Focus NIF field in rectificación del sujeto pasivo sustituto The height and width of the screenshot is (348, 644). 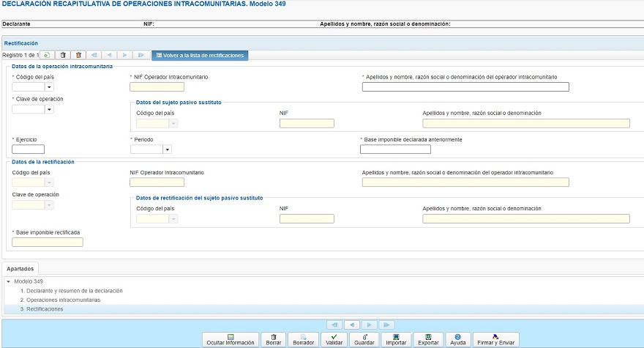click(307, 219)
